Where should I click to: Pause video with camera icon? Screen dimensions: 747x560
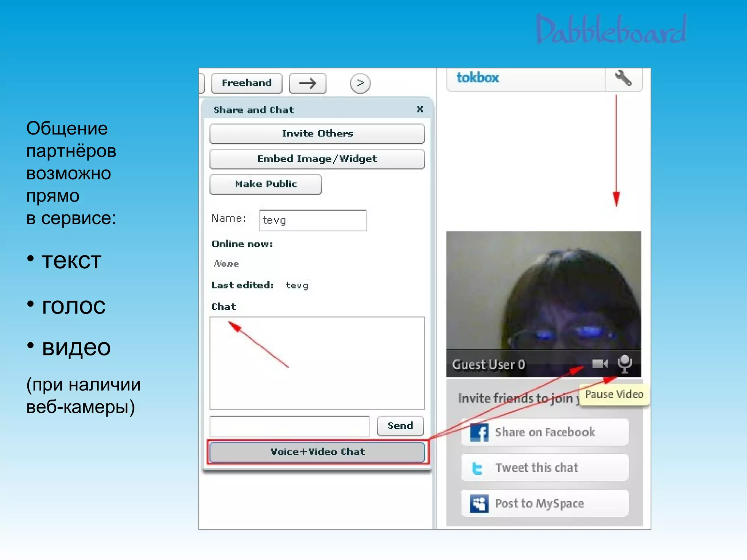pos(599,363)
